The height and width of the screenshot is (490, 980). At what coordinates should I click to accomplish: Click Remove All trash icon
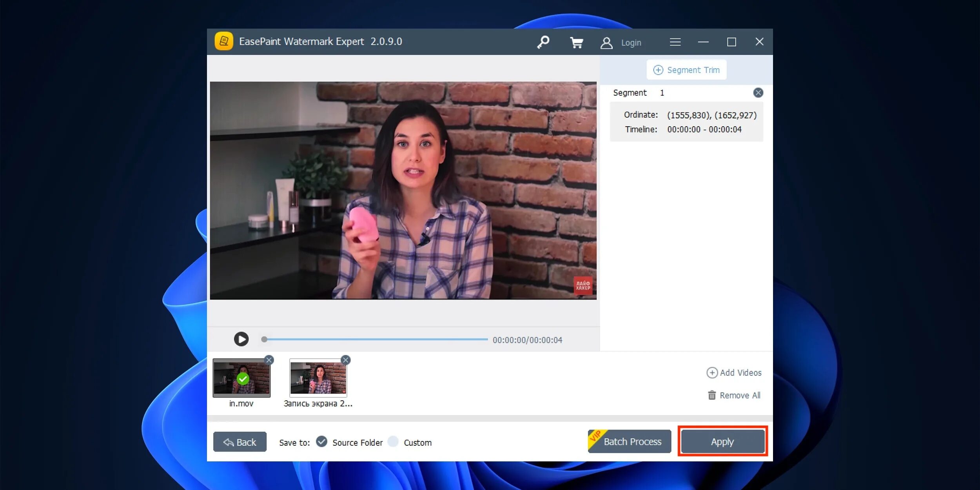coord(712,395)
